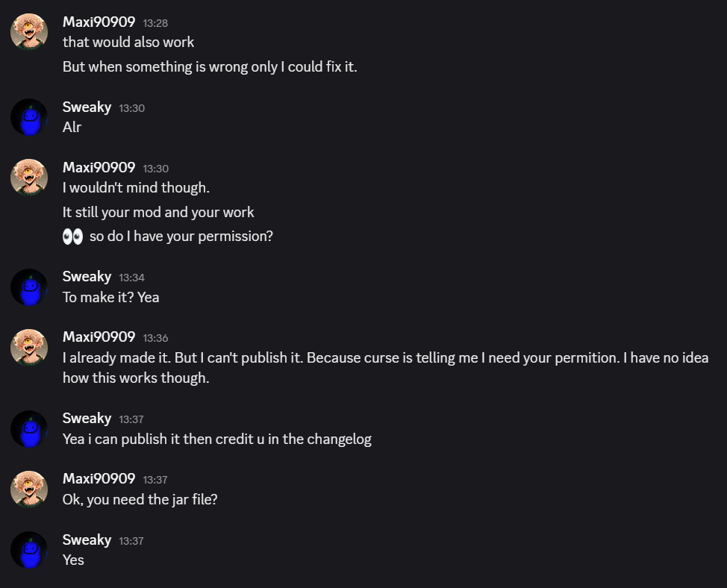This screenshot has width=727, height=588.
Task: Click the Sweaky username above the final "Yes"
Action: tap(87, 540)
